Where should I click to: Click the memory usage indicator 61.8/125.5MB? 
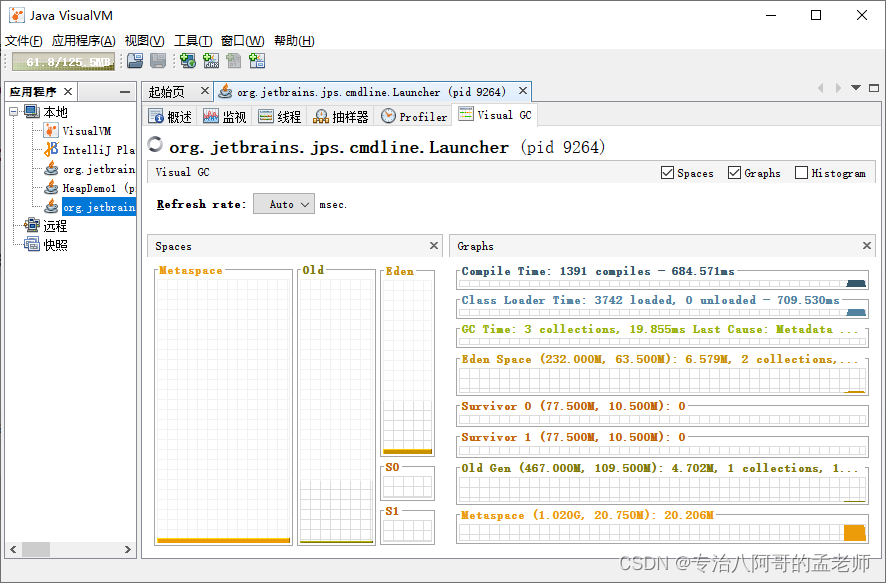(63, 61)
